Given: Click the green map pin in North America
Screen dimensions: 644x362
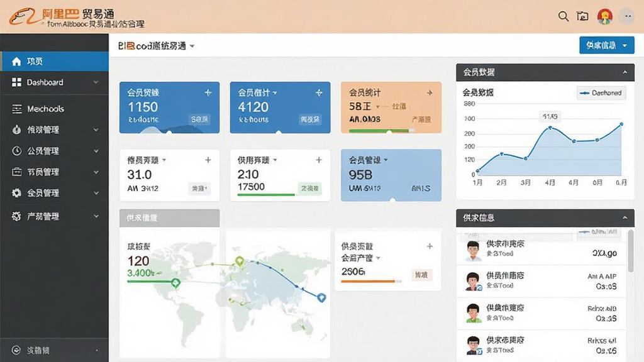Looking at the screenshot, I should click(x=176, y=283).
